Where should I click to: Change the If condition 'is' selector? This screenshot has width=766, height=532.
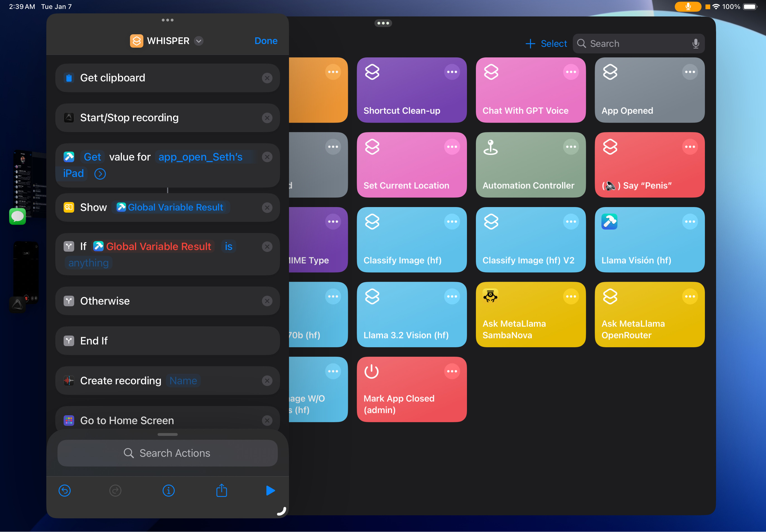pyautogui.click(x=228, y=246)
